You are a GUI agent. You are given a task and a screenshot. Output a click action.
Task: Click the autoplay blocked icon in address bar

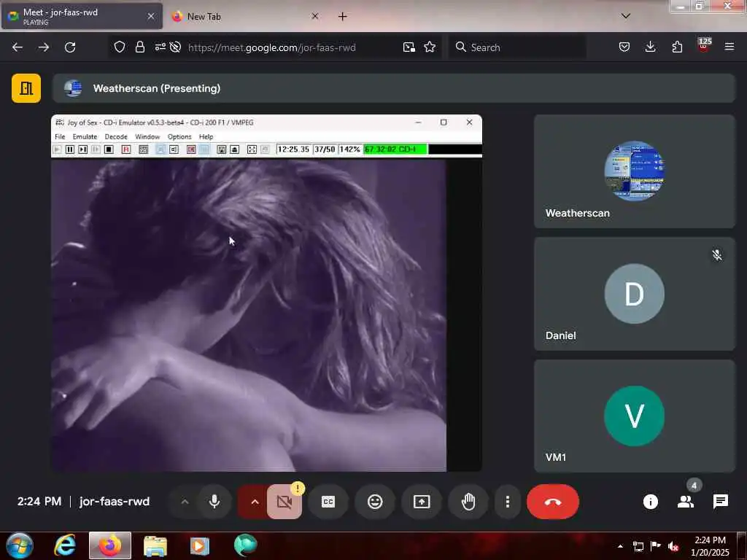(175, 47)
